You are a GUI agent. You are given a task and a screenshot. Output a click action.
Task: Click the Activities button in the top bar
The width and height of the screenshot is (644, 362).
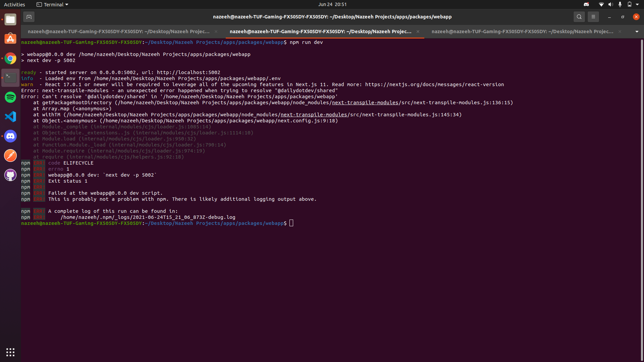click(x=14, y=4)
